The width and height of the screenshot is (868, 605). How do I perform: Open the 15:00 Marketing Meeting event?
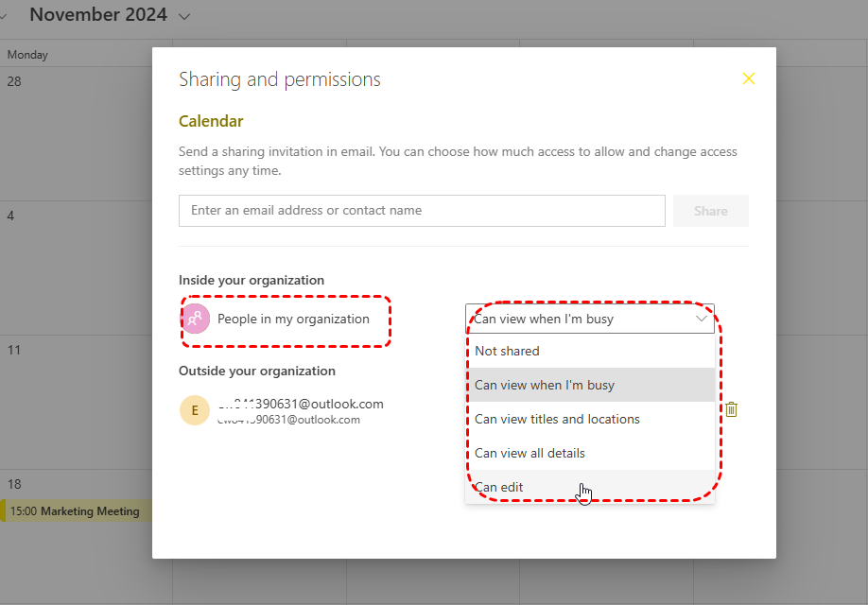coord(78,511)
